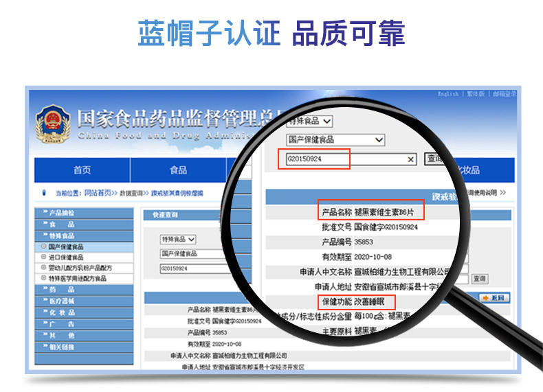Click the 返回 back arrow button
543x392 pixels.
click(494, 297)
